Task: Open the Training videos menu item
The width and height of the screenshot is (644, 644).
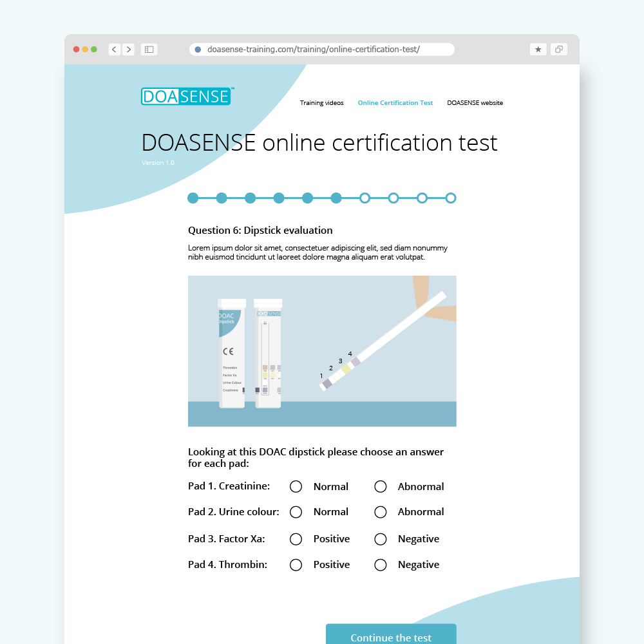Action: 321,102
